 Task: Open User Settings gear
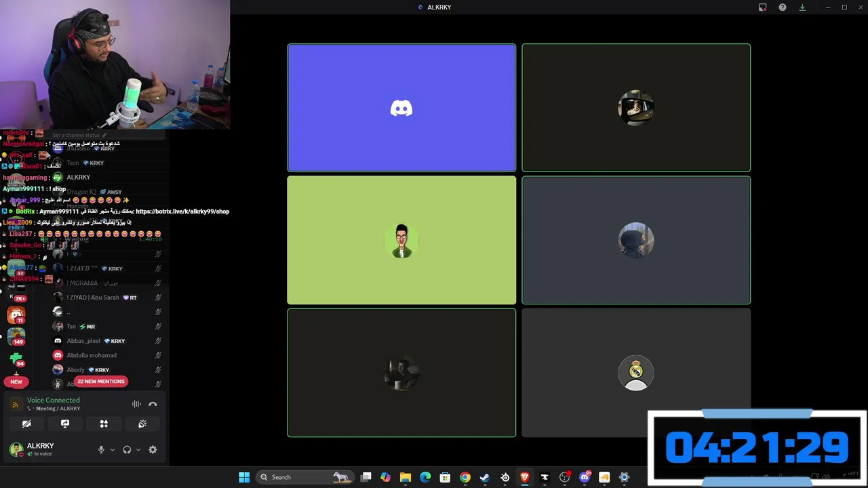(153, 449)
